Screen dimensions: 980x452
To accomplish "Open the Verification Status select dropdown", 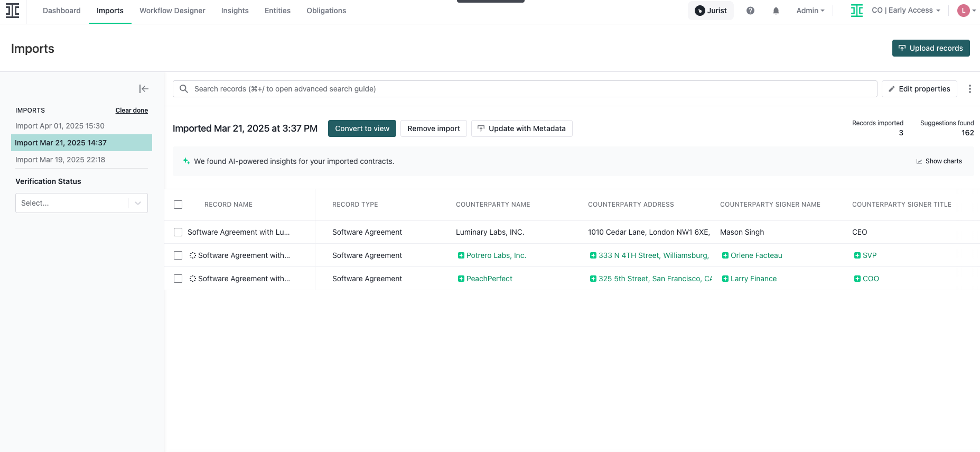I will 81,203.
